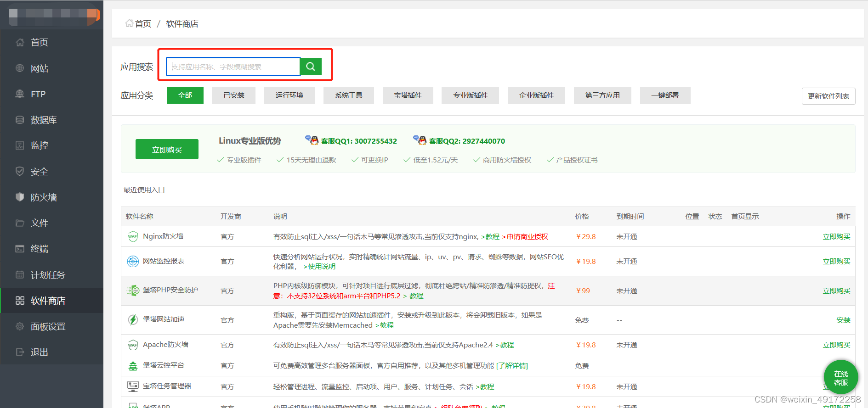Click the 客服QQ2: 2927440070 text
This screenshot has width=868, height=408.
(467, 141)
